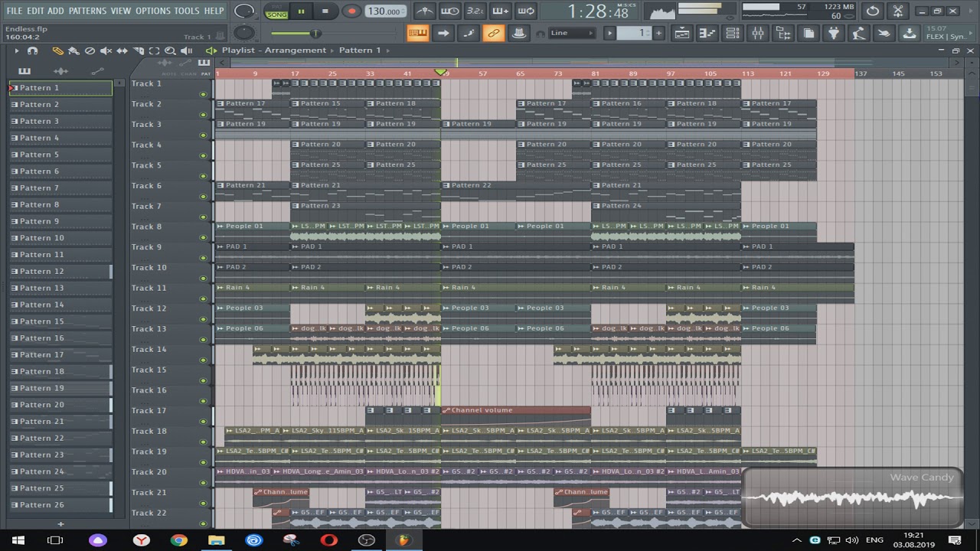The height and width of the screenshot is (551, 980).
Task: Show patterns tab in picker panel
Action: (x=24, y=71)
